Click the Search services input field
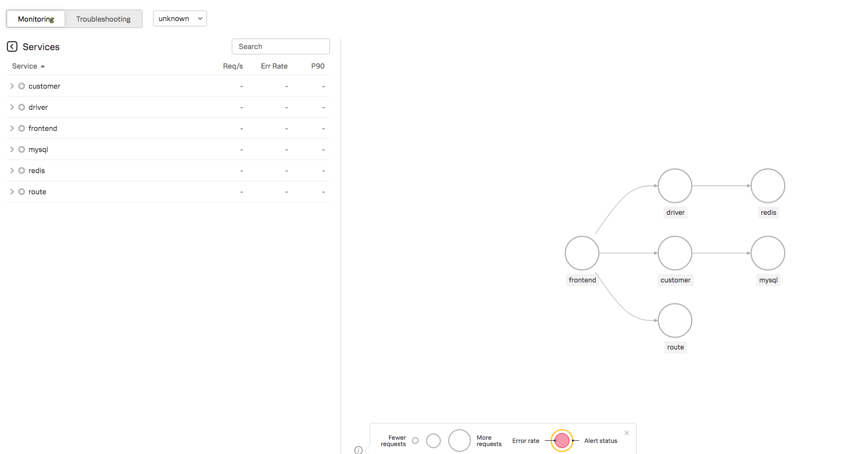Image resolution: width=868 pixels, height=454 pixels. tap(280, 46)
